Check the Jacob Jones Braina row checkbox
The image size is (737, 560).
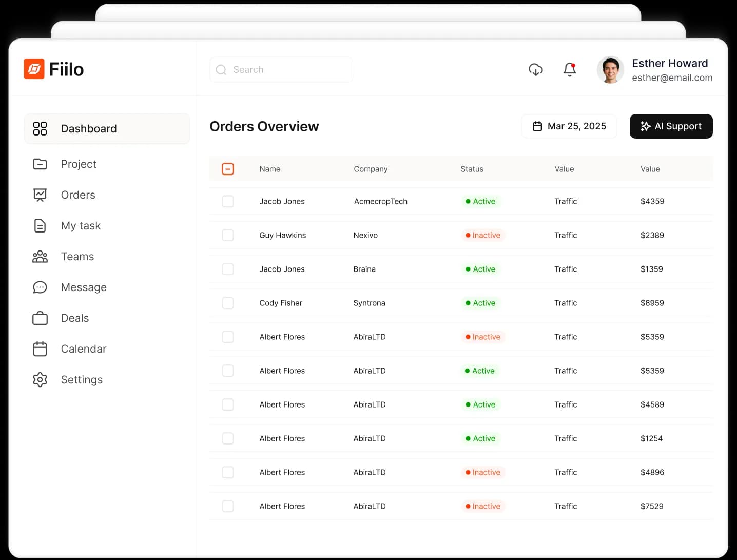pyautogui.click(x=228, y=269)
